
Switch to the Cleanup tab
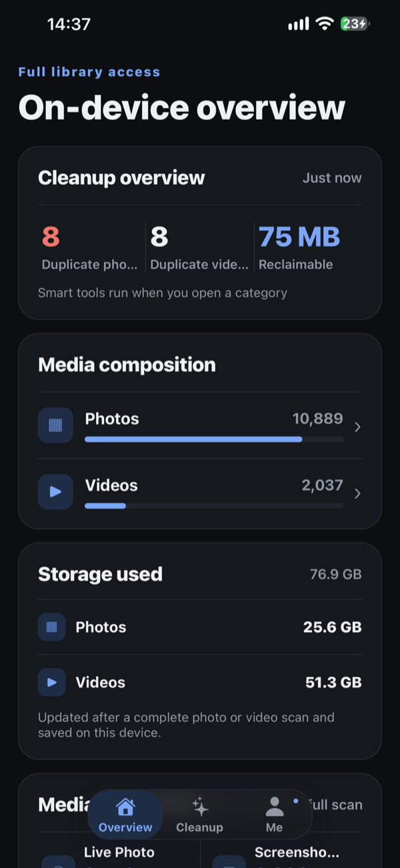(x=200, y=814)
